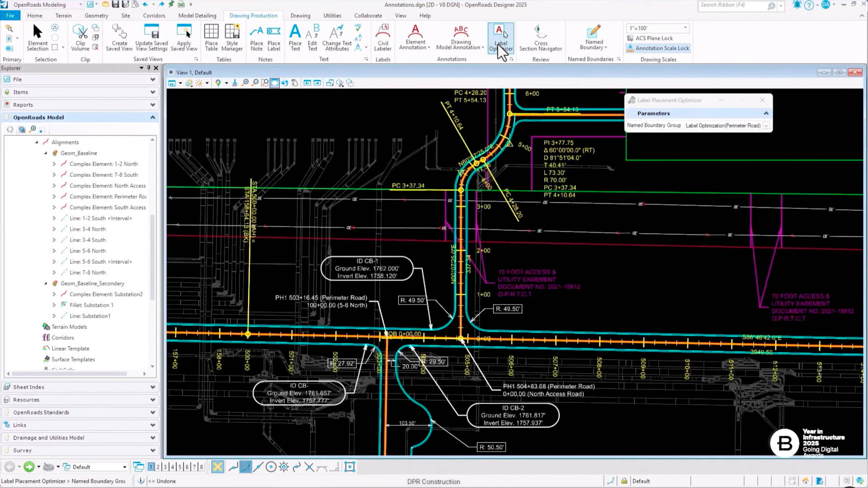
Task: Select Terrain Models in the explorer tree
Action: tap(69, 327)
